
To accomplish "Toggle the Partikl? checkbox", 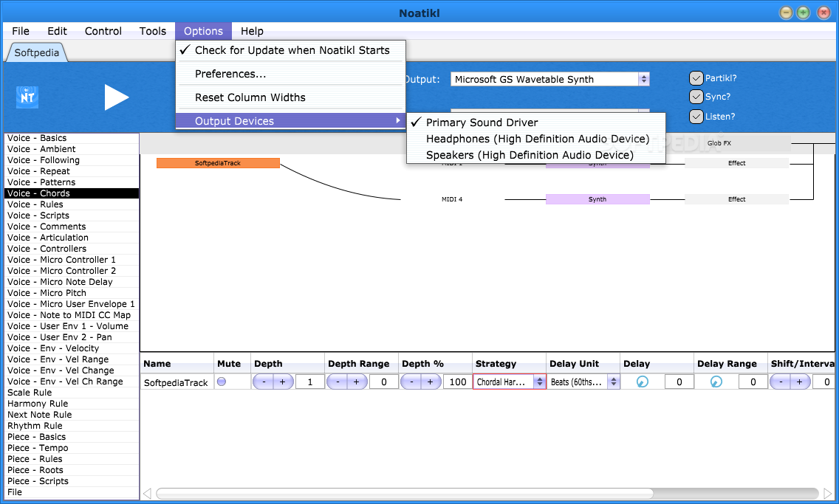I will click(696, 78).
